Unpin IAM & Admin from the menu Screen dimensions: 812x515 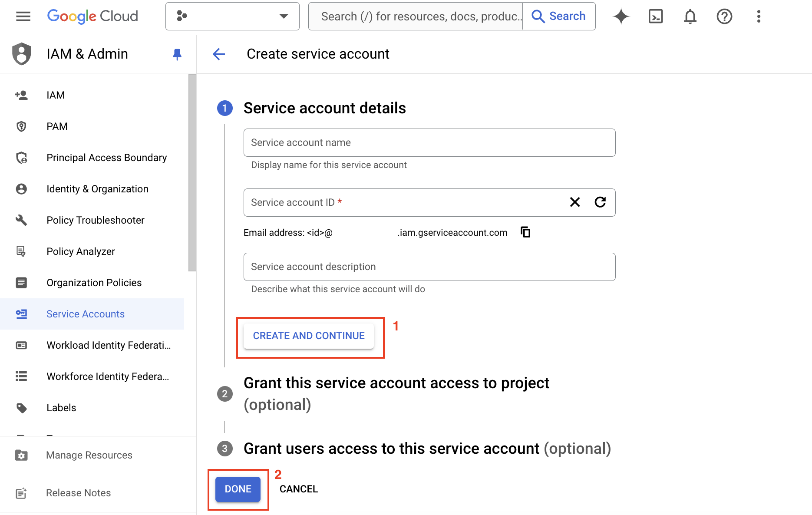point(177,54)
